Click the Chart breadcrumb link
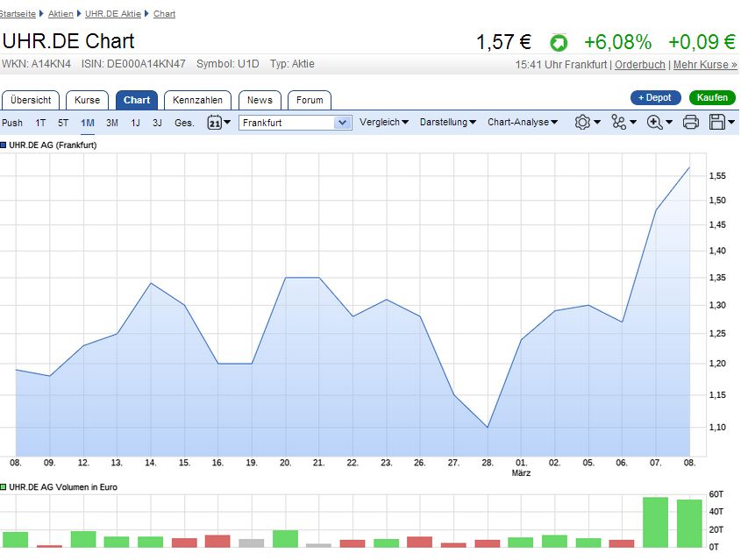 pyautogui.click(x=165, y=14)
